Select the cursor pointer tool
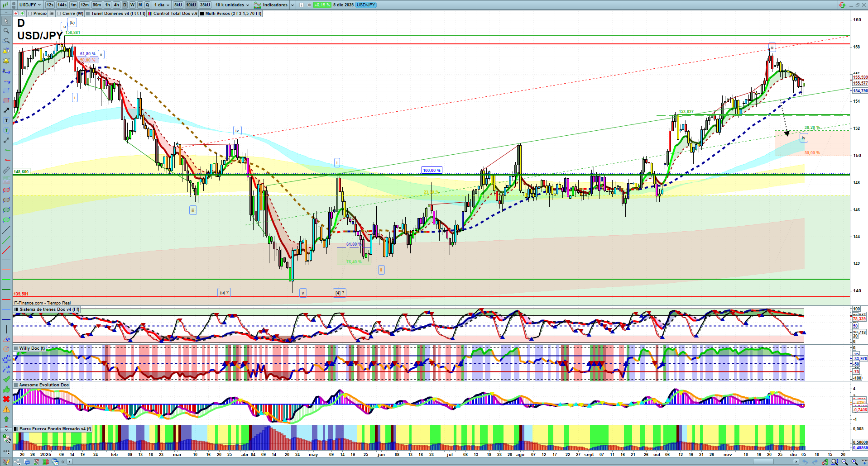 (x=6, y=21)
